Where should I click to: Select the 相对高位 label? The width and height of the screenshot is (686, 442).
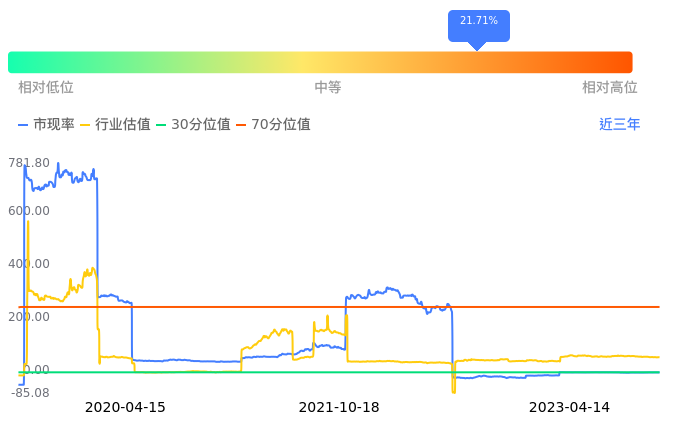pyautogui.click(x=610, y=88)
